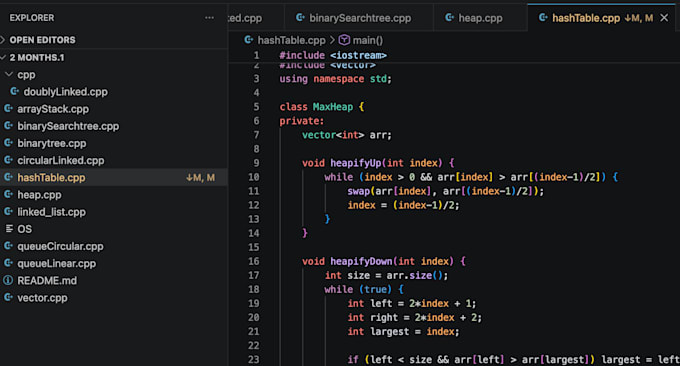Viewport: 680px width, 366px height.
Task: Open Explorer more actions ellipsis
Action: [209, 18]
